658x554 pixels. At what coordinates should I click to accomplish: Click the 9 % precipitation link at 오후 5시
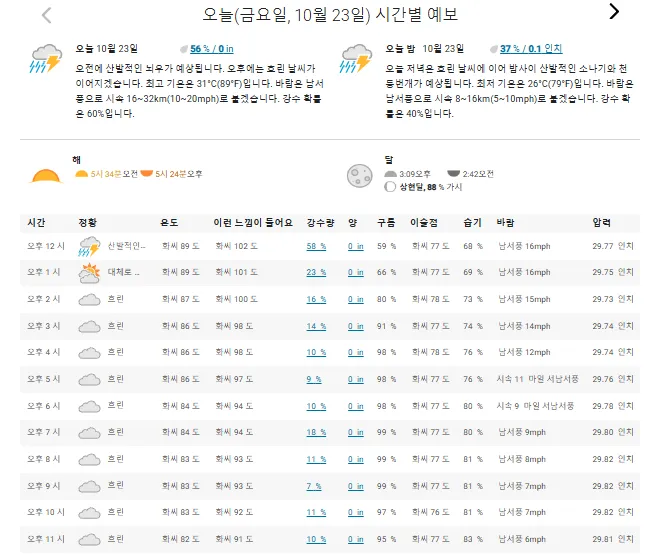[314, 379]
